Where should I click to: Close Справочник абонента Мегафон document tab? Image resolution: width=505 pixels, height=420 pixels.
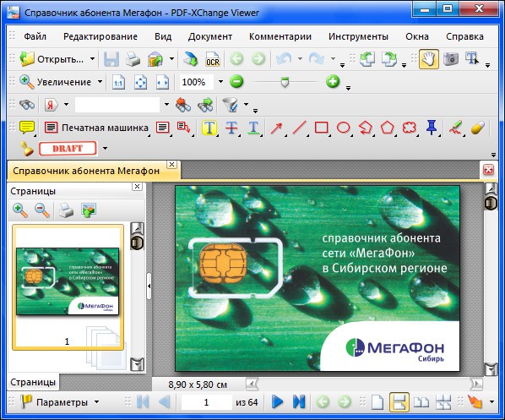pyautogui.click(x=172, y=165)
